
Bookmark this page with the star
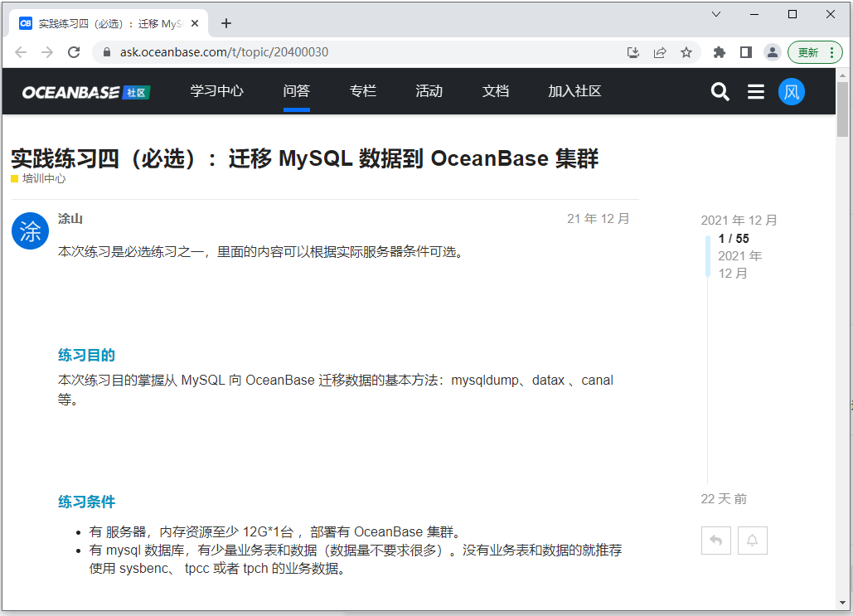(x=686, y=52)
